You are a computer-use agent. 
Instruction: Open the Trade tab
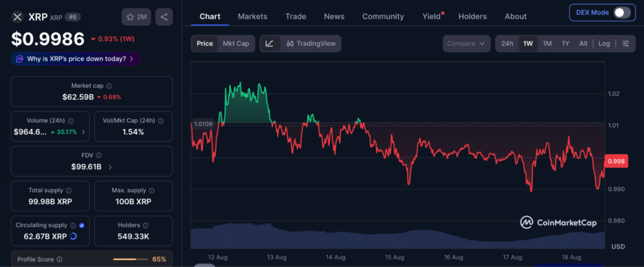pos(296,16)
